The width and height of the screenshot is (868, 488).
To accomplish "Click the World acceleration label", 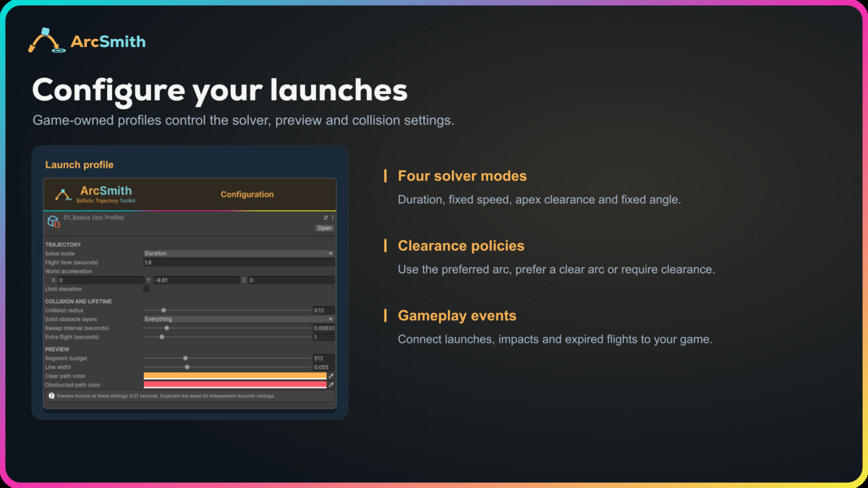I will click(x=68, y=271).
